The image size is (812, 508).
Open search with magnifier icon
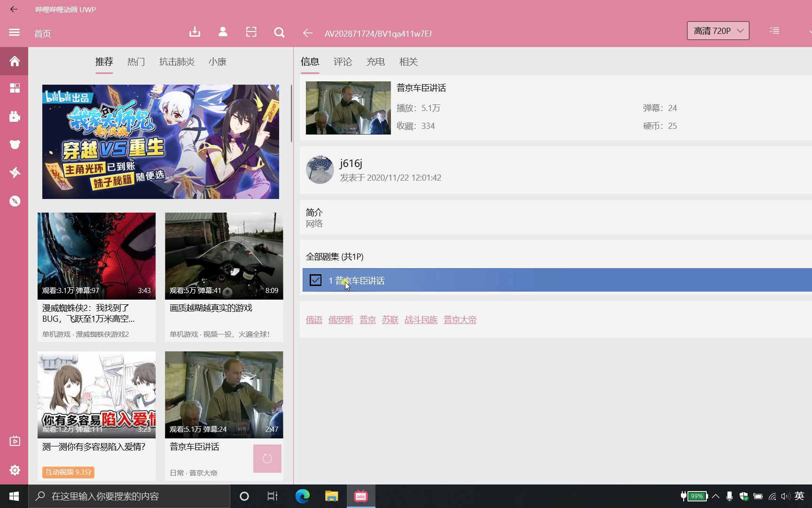point(279,32)
